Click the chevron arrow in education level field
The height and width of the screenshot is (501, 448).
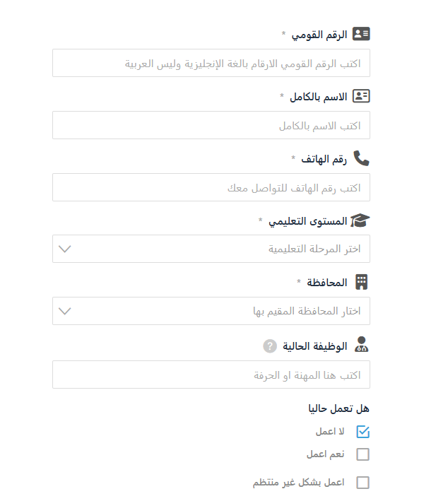pos(65,249)
